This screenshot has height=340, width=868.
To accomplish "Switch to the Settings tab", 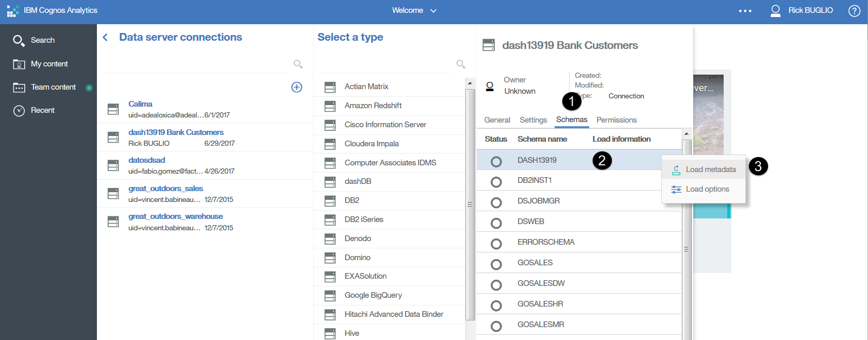I will coord(533,120).
